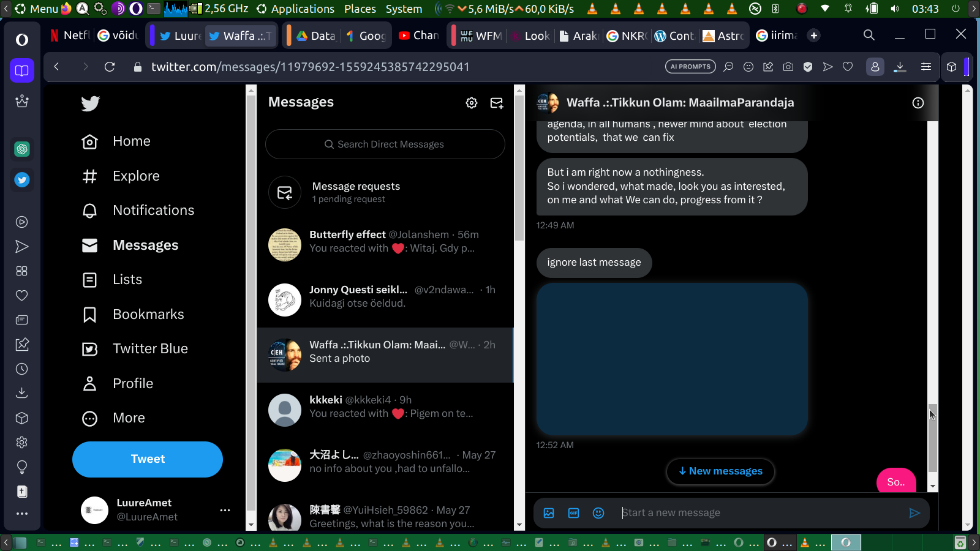Open volume control in system tray

pos(895,9)
